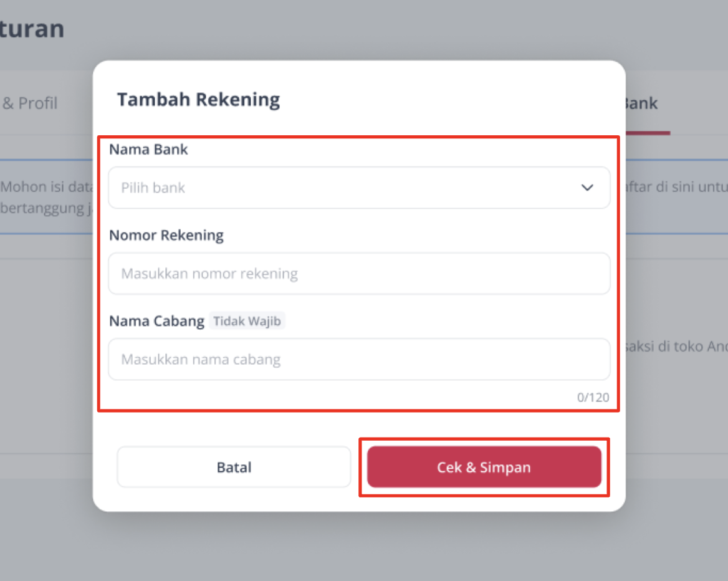Click the 'aftar di sini untu' banner text

coord(677,186)
